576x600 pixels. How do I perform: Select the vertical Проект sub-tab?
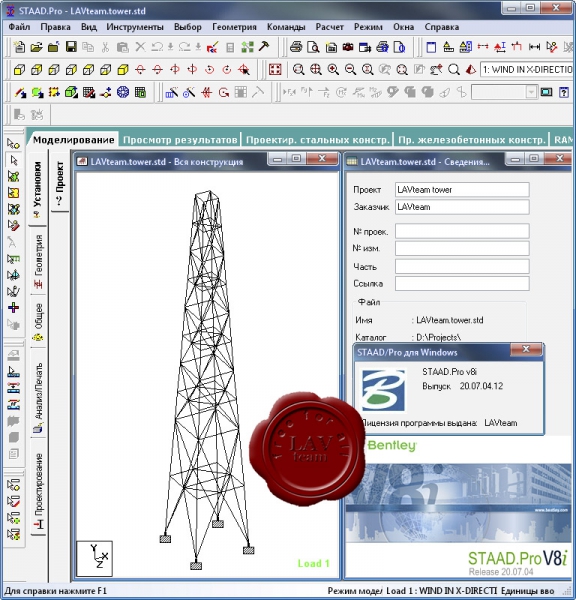pyautogui.click(x=59, y=183)
